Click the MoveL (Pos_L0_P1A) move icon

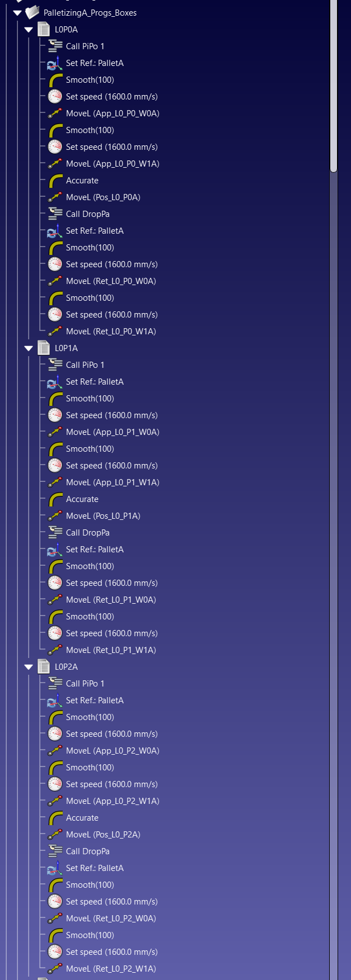(x=55, y=516)
